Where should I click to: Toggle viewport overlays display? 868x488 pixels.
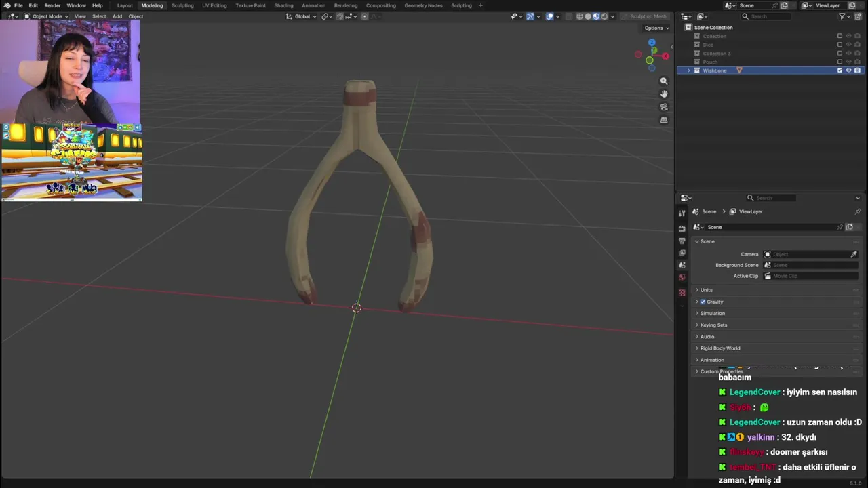click(549, 16)
